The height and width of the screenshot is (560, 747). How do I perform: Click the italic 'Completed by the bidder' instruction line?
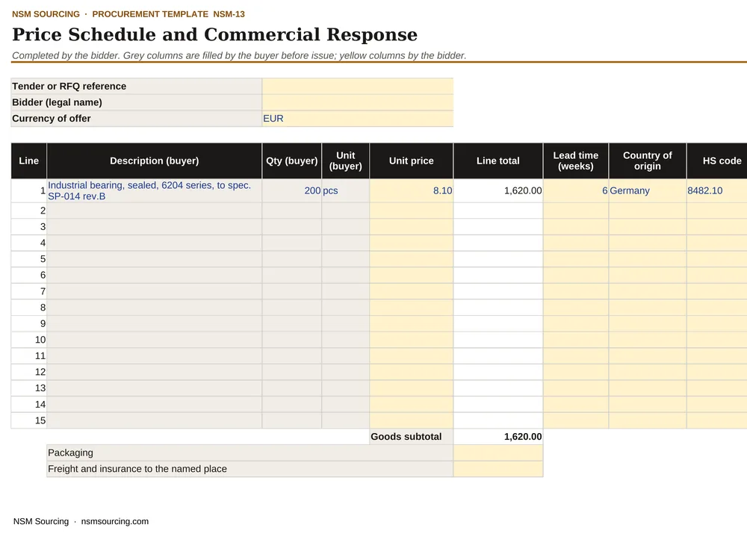click(239, 56)
